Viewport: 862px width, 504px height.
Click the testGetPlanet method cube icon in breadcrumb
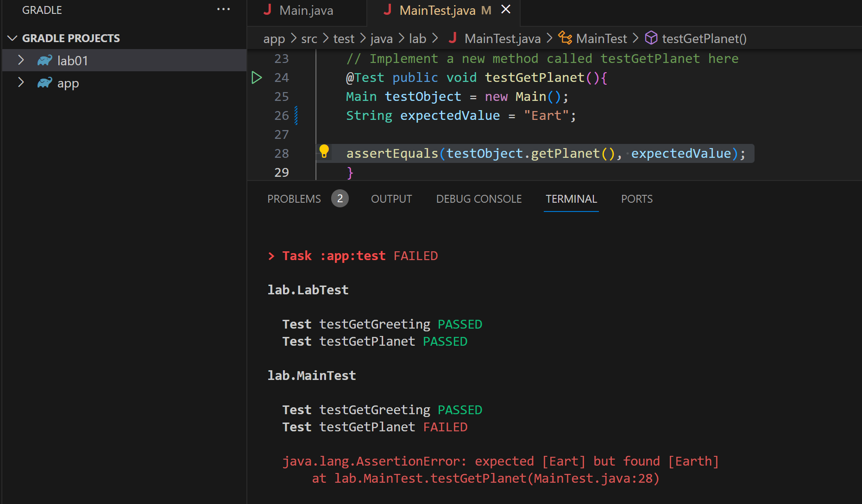[x=651, y=38]
